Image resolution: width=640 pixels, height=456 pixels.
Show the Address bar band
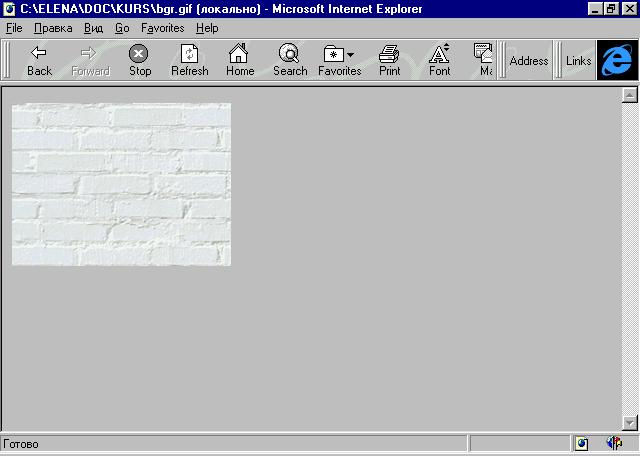(x=529, y=61)
